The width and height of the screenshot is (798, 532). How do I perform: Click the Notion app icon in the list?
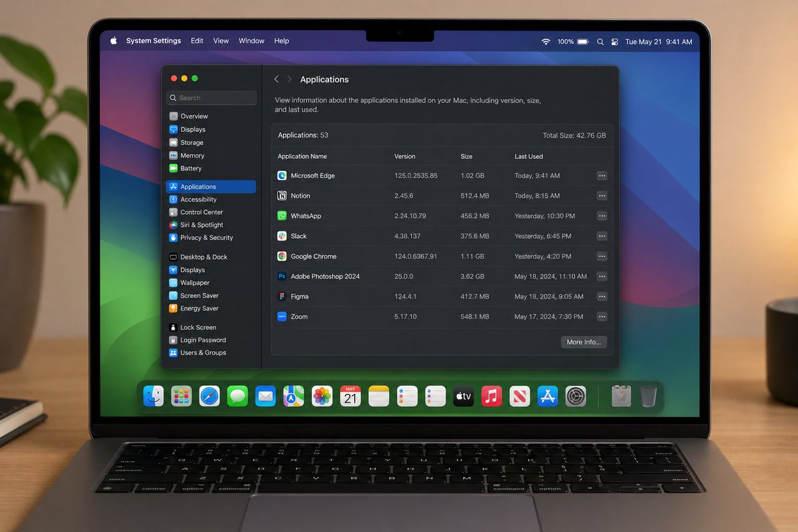click(x=282, y=196)
